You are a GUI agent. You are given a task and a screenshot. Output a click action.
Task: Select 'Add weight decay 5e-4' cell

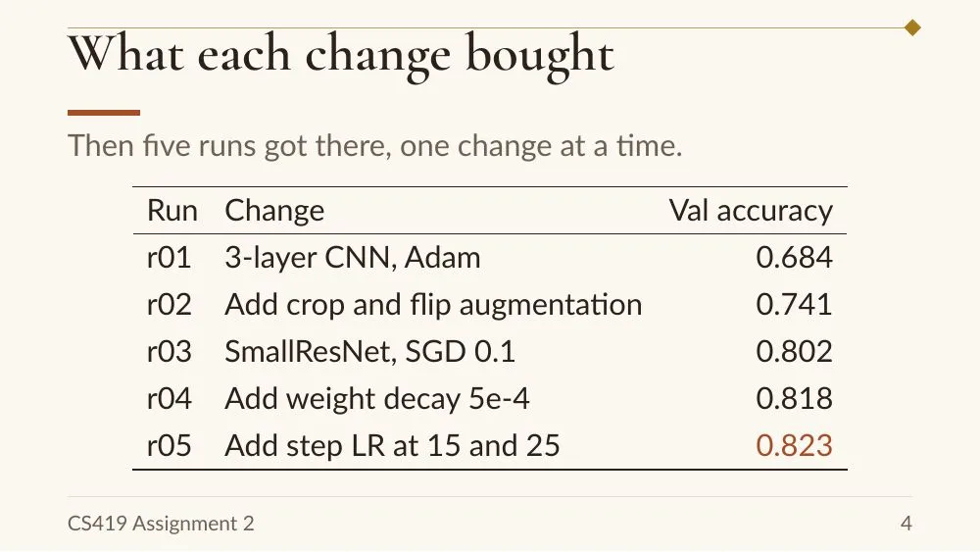tap(377, 399)
